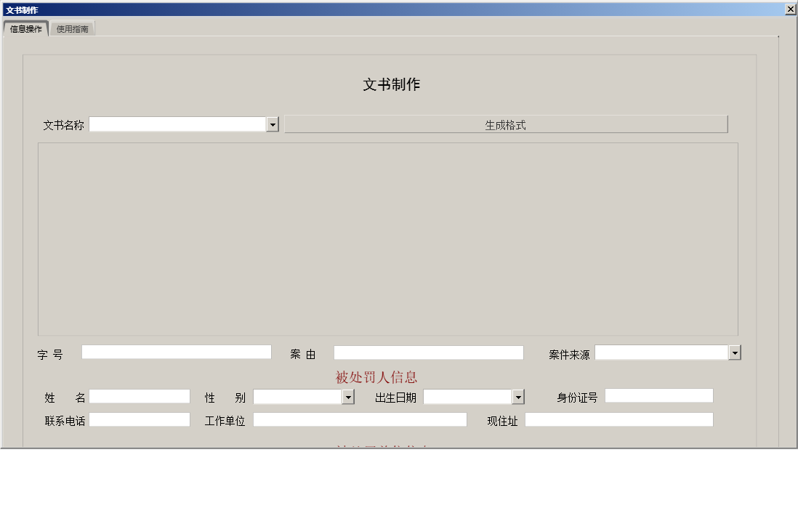The image size is (798, 532).
Task: Click inside the 案由 text box
Action: coord(427,352)
